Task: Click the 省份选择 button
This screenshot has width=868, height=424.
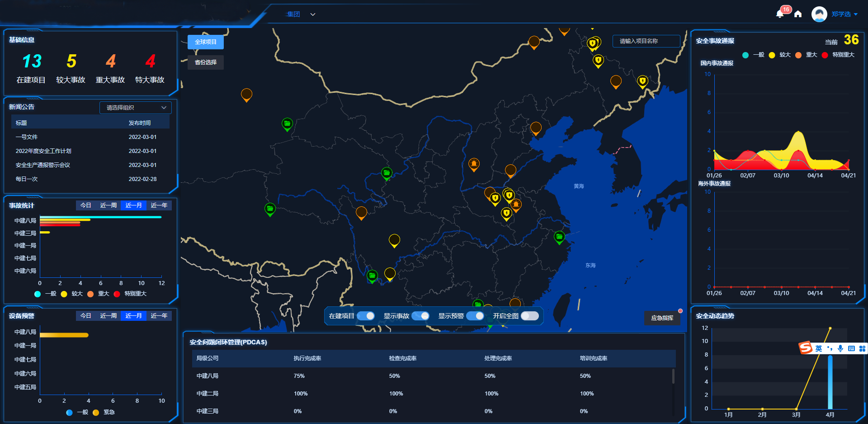Action: (x=206, y=62)
